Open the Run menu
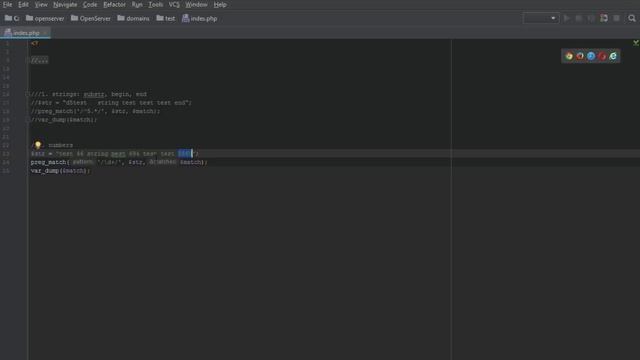The width and height of the screenshot is (640, 360). pyautogui.click(x=137, y=4)
